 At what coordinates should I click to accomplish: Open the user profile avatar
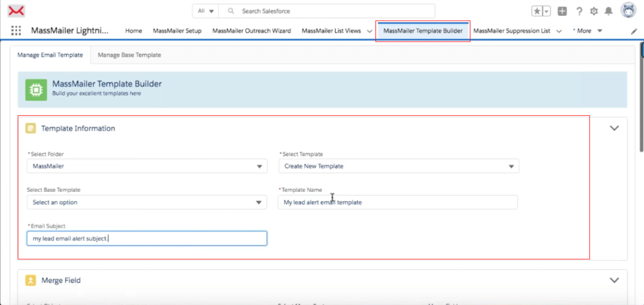628,11
